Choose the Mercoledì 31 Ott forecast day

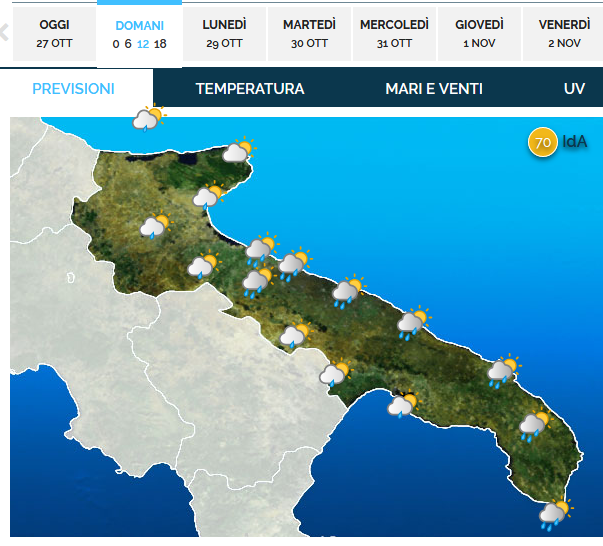394,34
